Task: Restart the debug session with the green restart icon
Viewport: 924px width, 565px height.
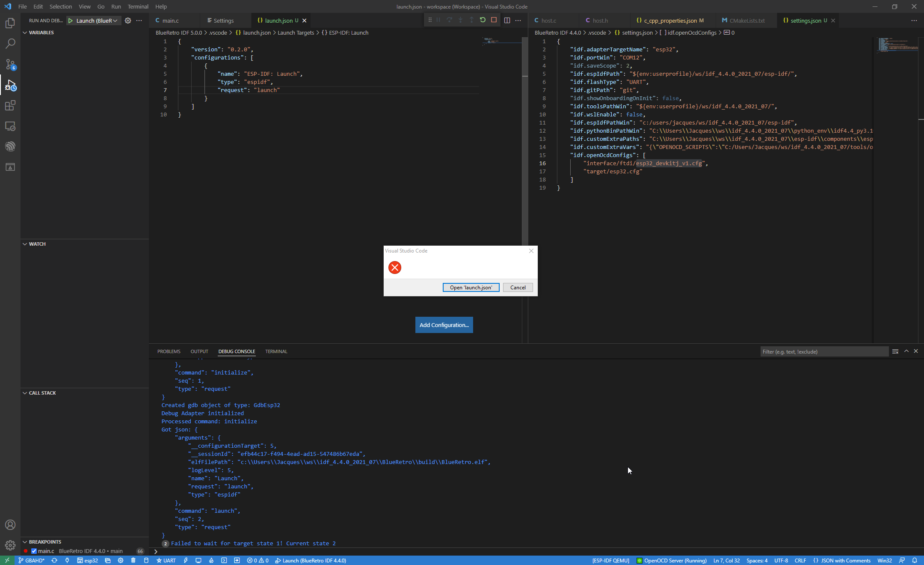Action: click(483, 20)
